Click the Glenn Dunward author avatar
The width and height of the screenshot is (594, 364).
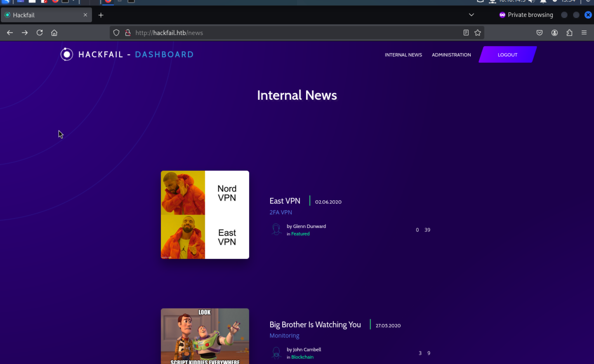pos(276,229)
